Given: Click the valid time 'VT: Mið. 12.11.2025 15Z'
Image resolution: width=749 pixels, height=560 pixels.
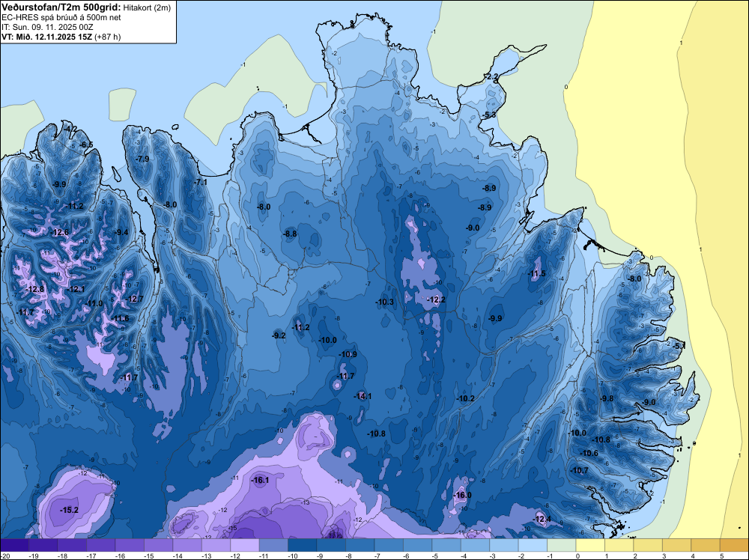Looking at the screenshot, I should pos(46,37).
